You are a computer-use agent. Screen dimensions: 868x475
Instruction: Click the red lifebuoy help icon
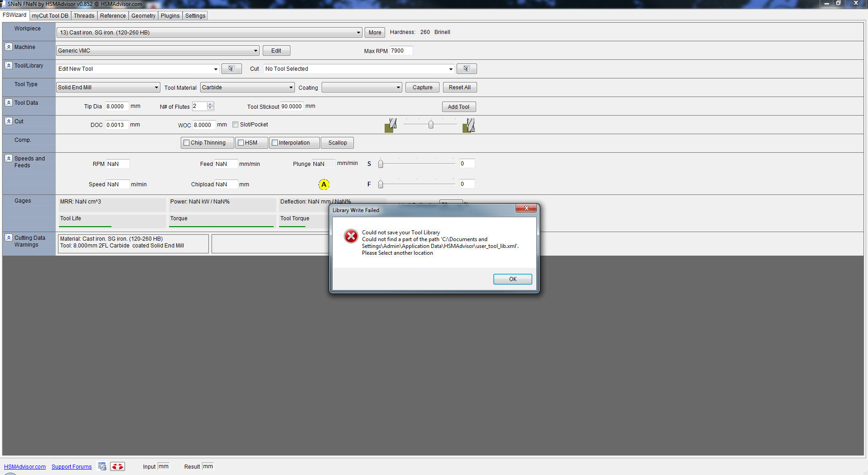[x=117, y=466]
